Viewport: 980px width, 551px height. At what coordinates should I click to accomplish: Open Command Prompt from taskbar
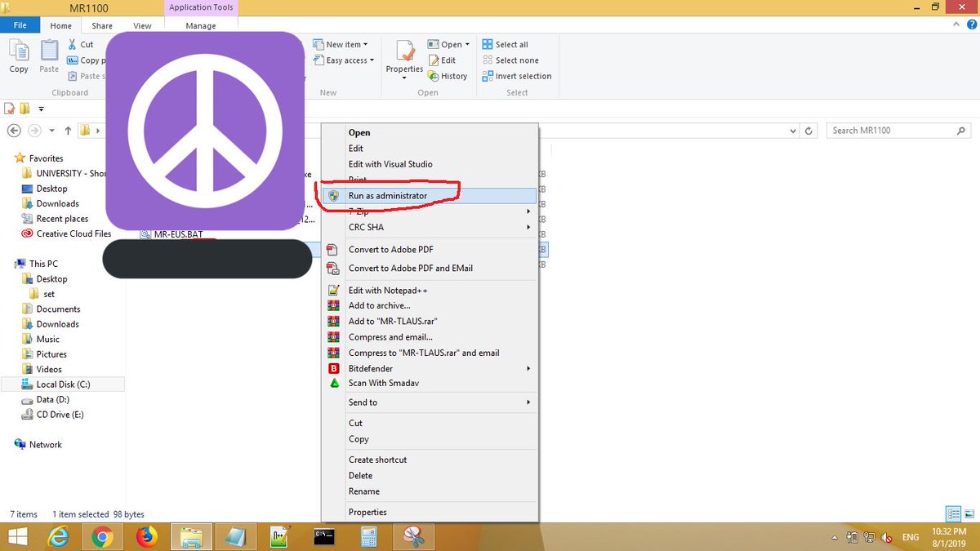tap(324, 536)
